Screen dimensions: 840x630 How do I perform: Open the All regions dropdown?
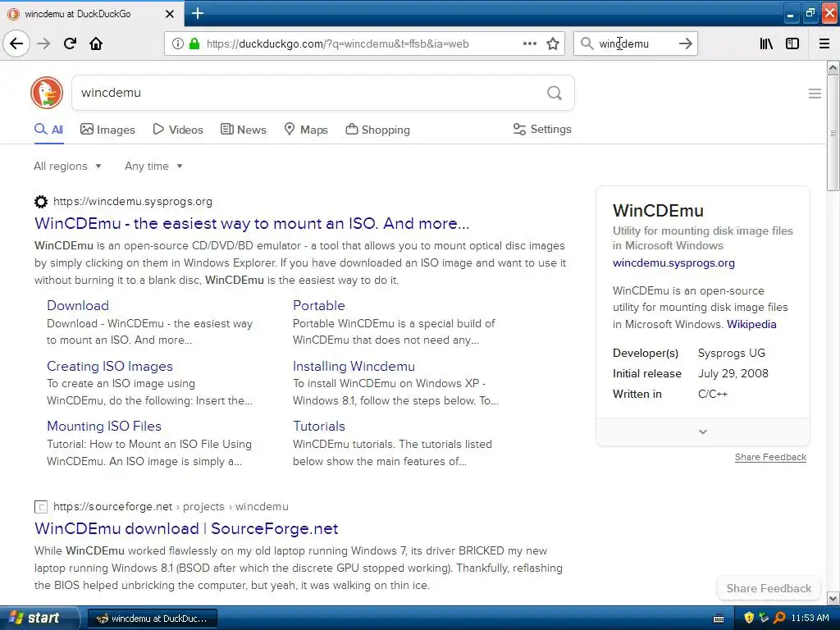pos(67,166)
